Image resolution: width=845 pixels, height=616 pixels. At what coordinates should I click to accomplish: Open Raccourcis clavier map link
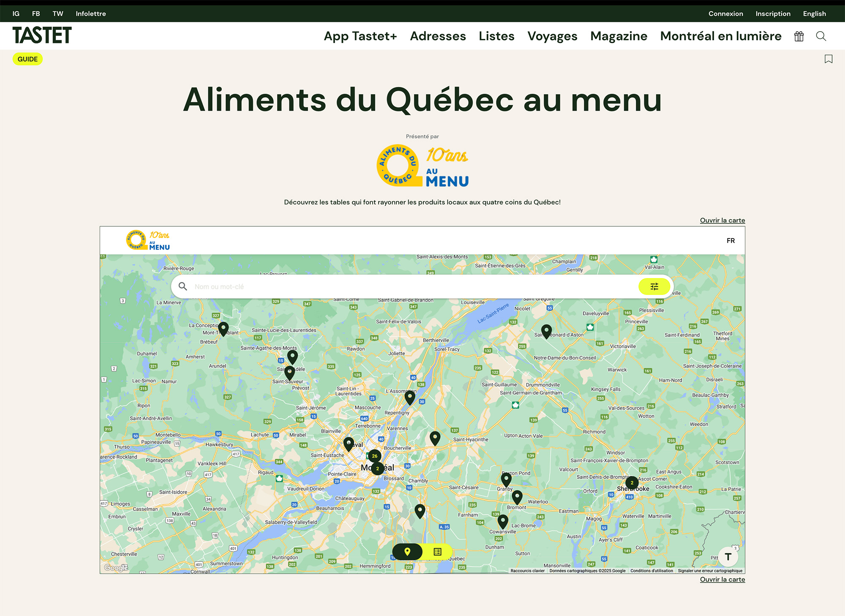[x=527, y=571]
